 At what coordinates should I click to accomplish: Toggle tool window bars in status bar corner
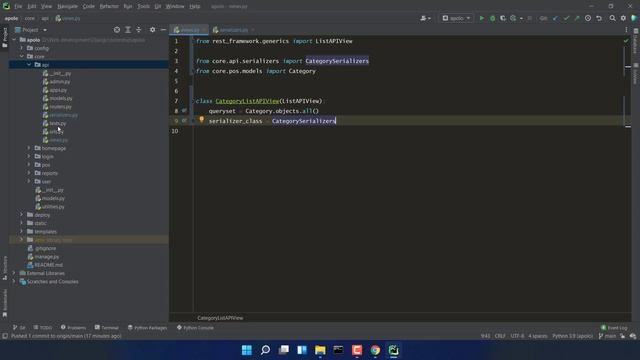(x=5, y=336)
